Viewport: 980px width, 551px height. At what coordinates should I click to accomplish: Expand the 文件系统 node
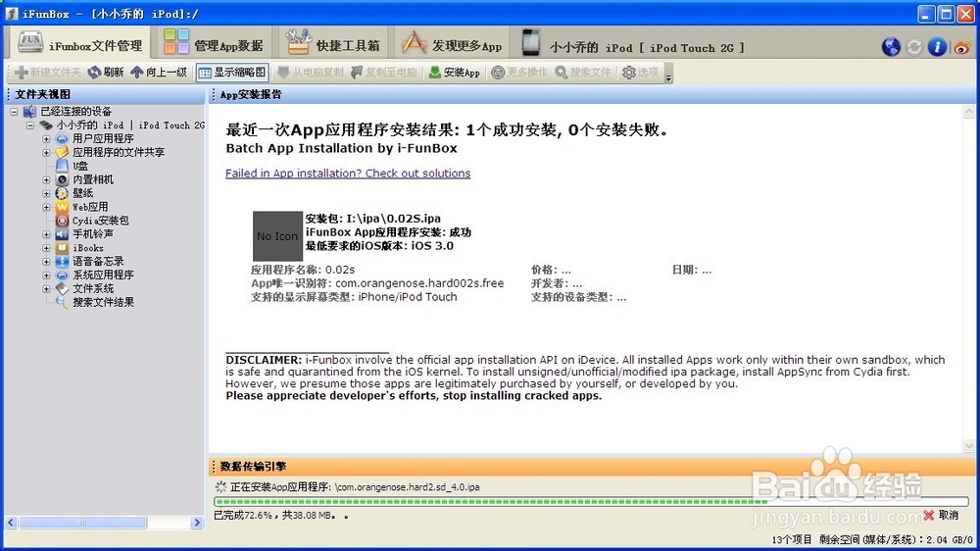pyautogui.click(x=46, y=289)
